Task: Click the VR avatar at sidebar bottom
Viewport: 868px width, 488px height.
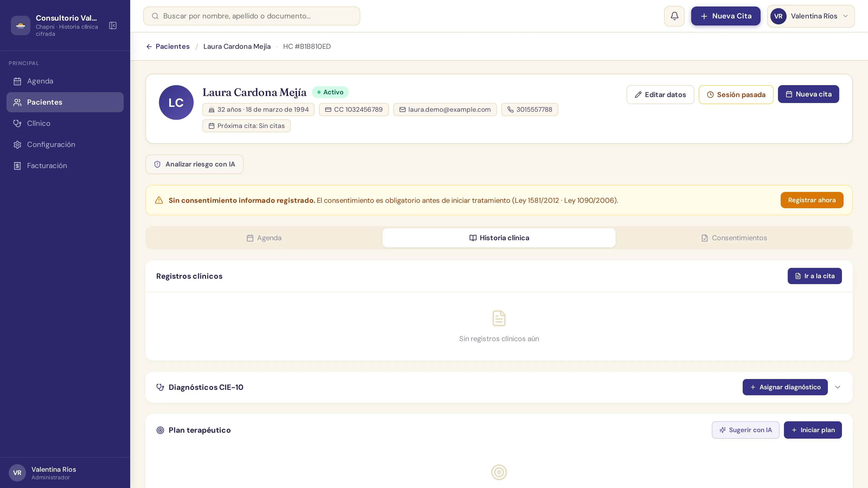Action: click(x=17, y=473)
